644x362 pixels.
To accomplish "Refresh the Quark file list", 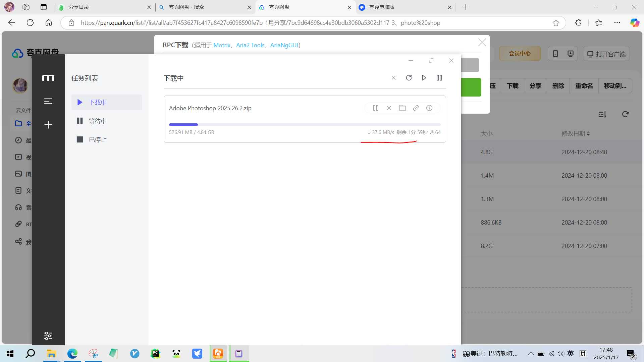I will tap(625, 114).
